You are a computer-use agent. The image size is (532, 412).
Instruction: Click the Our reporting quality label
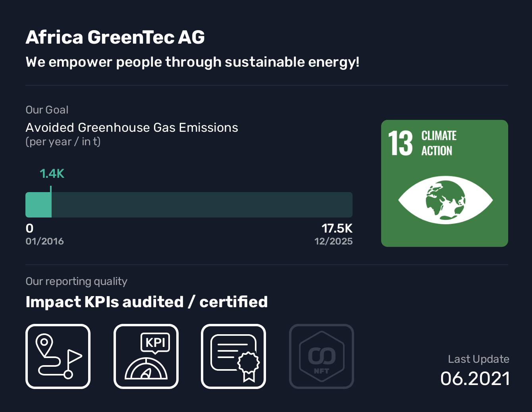[x=76, y=281]
